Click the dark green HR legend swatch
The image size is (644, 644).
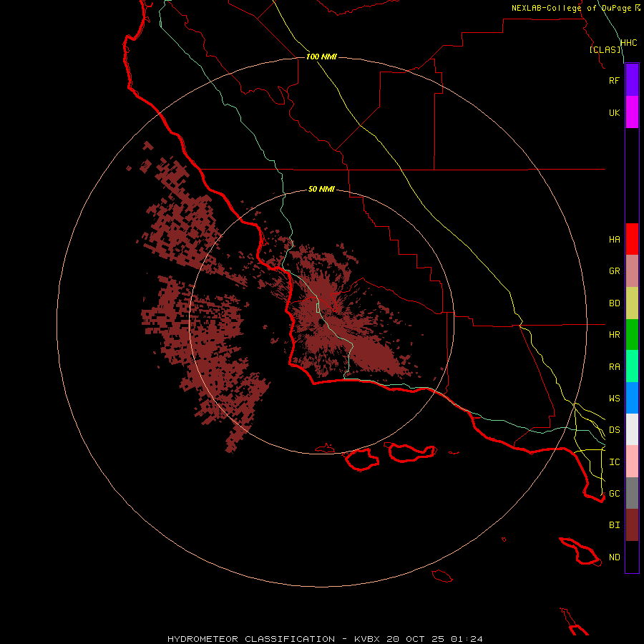pyautogui.click(x=632, y=335)
